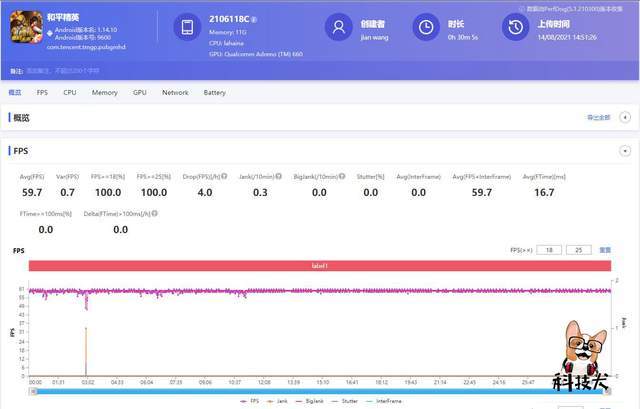
Task: Click the red label1 bar above chart
Action: coord(319,266)
